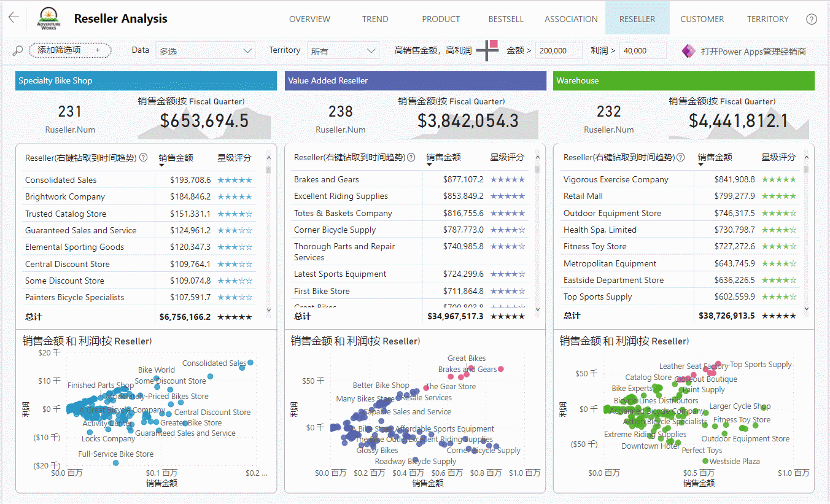The image size is (830, 504).
Task: Select the Metropolitan Equipment row
Action: 680,263
